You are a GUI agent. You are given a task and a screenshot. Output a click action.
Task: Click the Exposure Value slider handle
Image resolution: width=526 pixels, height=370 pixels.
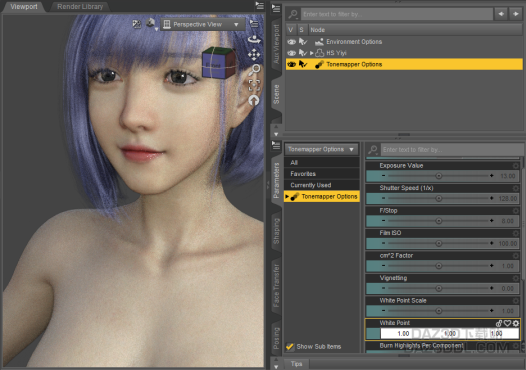[x=438, y=176]
